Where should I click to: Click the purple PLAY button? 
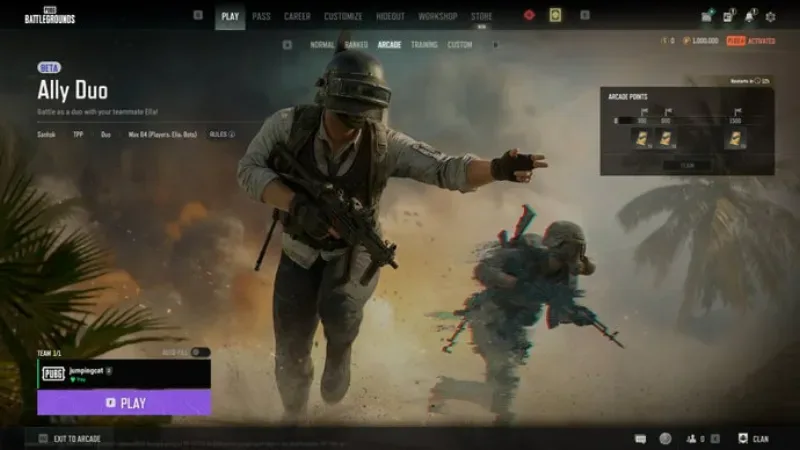pos(124,403)
